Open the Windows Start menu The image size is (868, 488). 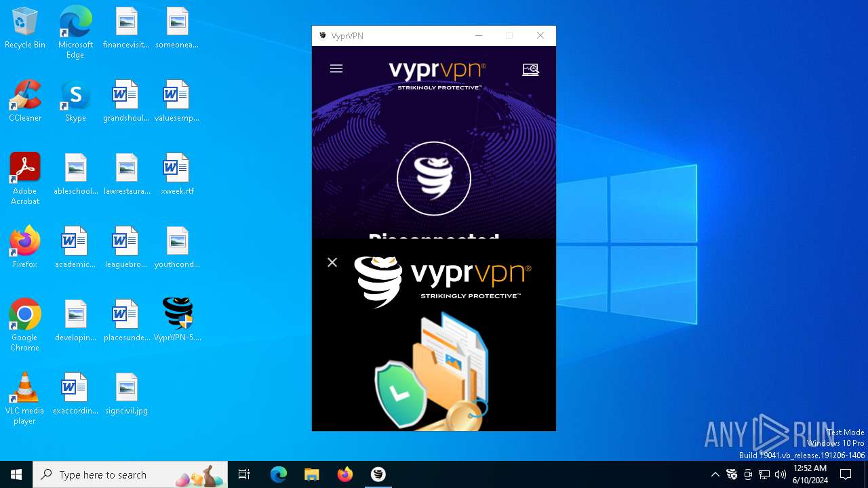pyautogui.click(x=16, y=474)
